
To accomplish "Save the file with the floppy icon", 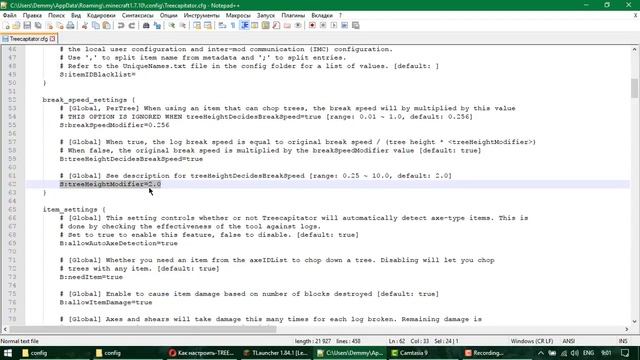I will click(27, 25).
